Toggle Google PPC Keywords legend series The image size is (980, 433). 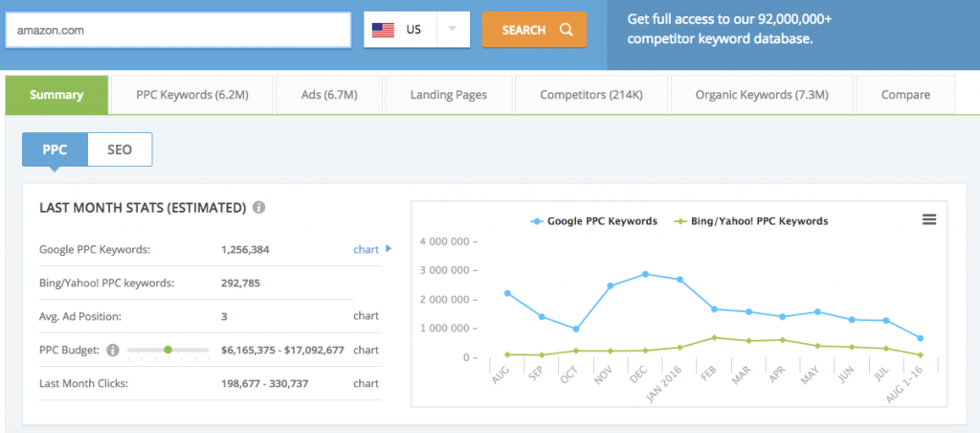[593, 221]
